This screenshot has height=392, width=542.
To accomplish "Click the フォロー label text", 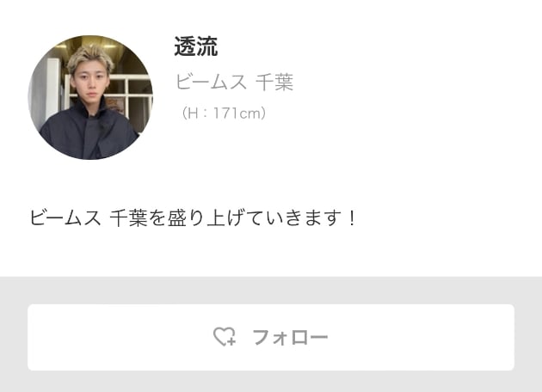I will pyautogui.click(x=291, y=337).
